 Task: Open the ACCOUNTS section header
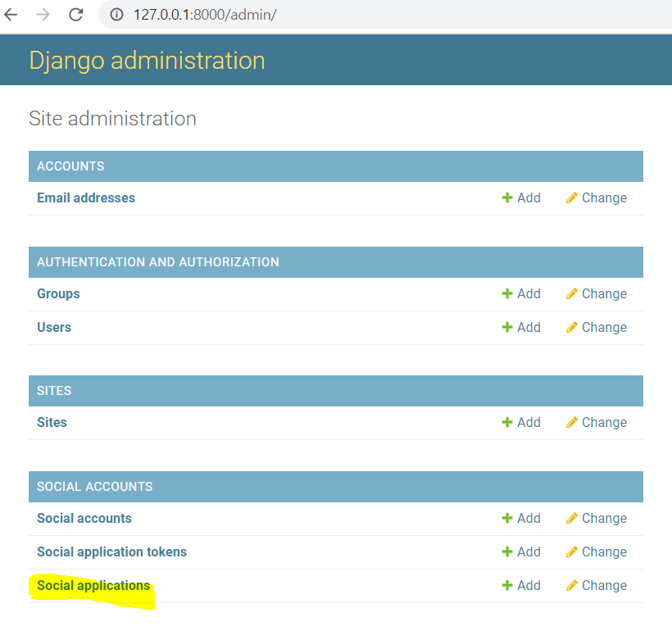(70, 166)
